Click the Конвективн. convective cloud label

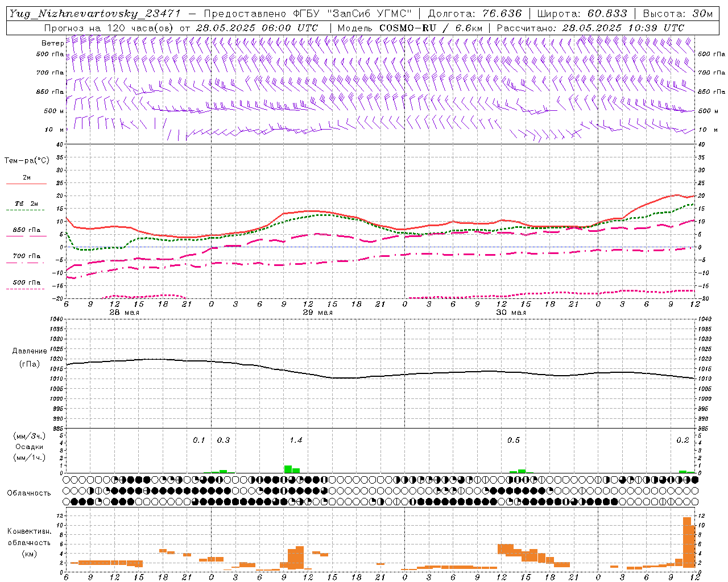coord(29,531)
